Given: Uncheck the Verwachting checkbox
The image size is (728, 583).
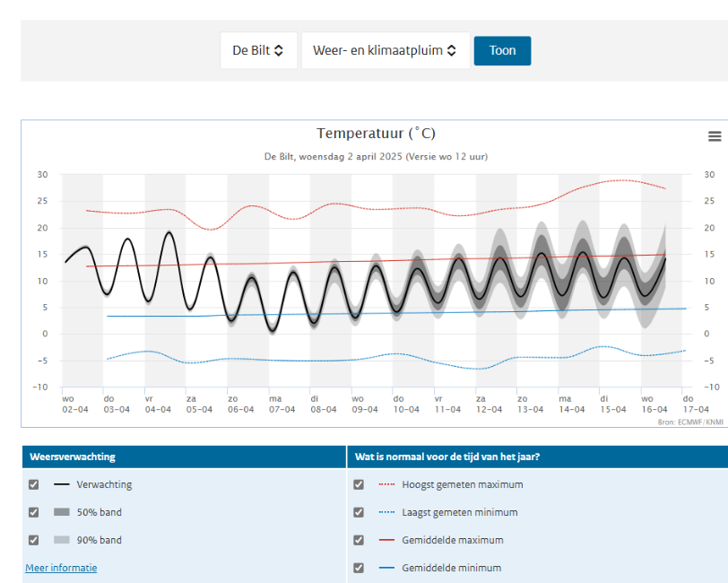Looking at the screenshot, I should pos(34,484).
